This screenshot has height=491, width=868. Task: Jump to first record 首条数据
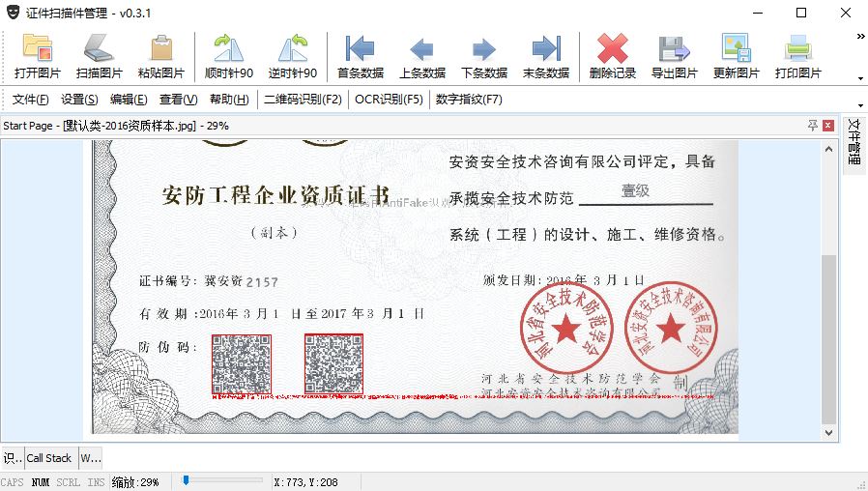click(x=361, y=56)
